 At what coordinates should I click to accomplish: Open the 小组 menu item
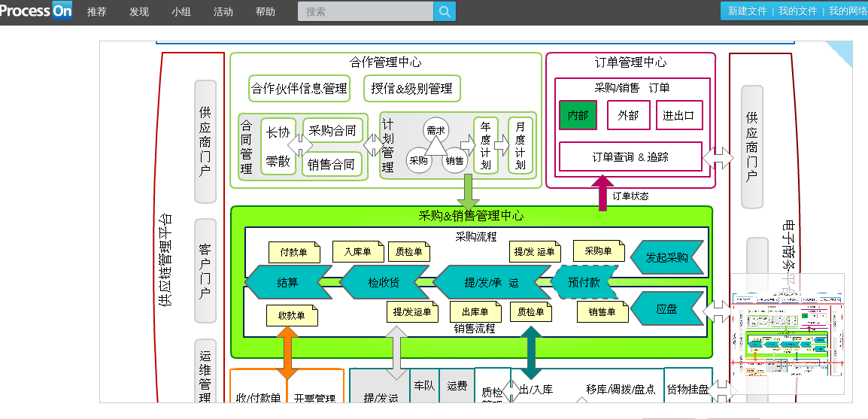tap(181, 11)
